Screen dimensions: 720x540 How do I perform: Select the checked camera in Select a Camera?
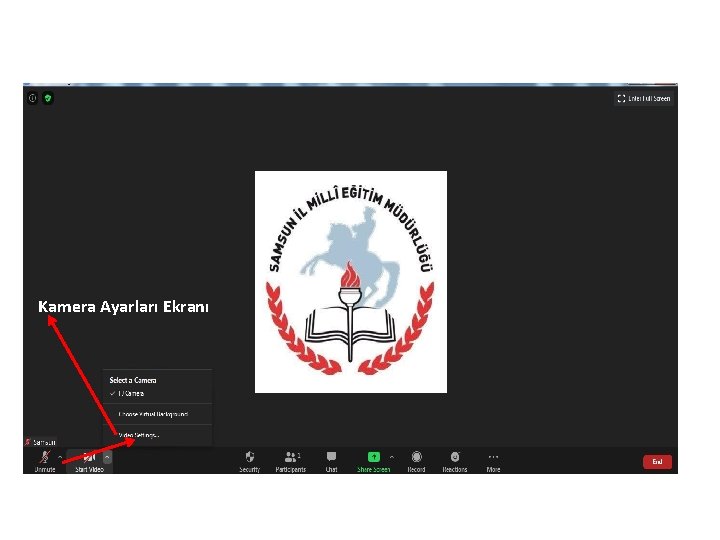click(x=157, y=394)
